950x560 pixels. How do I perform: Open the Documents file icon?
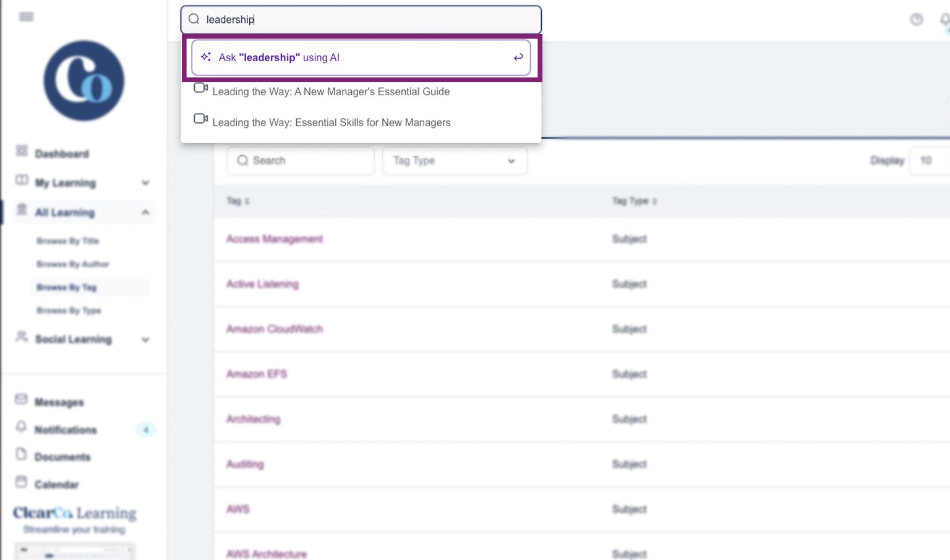click(x=22, y=454)
